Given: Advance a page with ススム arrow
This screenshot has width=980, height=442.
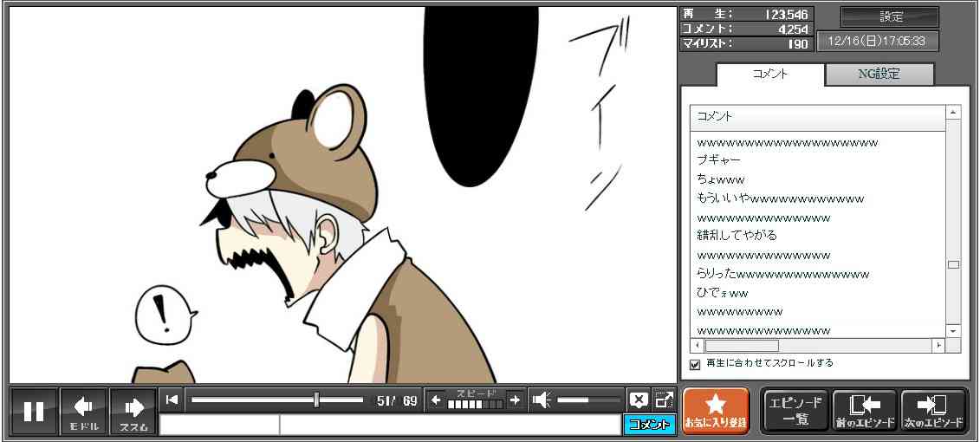Looking at the screenshot, I should [133, 411].
